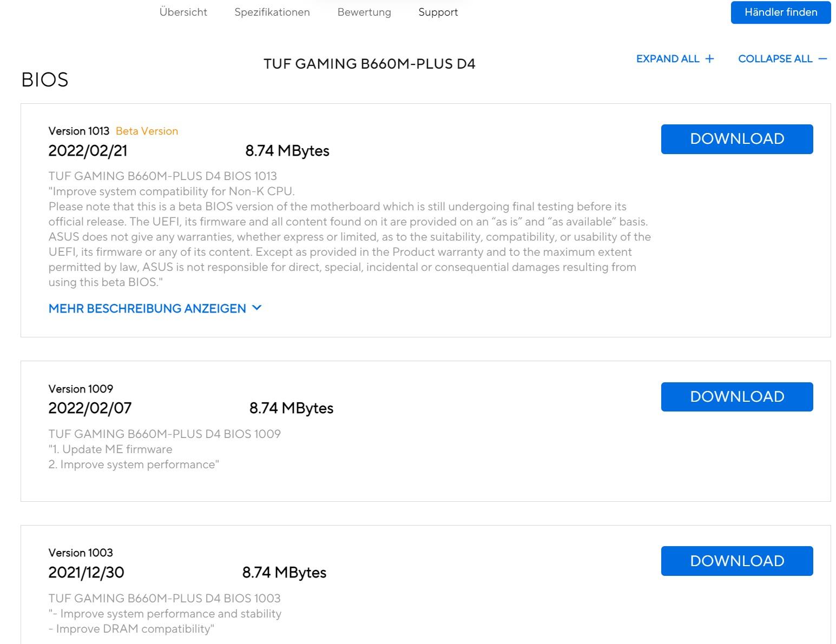Viewport: 836px width, 644px height.
Task: Click the Version 1009 heading
Action: click(81, 389)
